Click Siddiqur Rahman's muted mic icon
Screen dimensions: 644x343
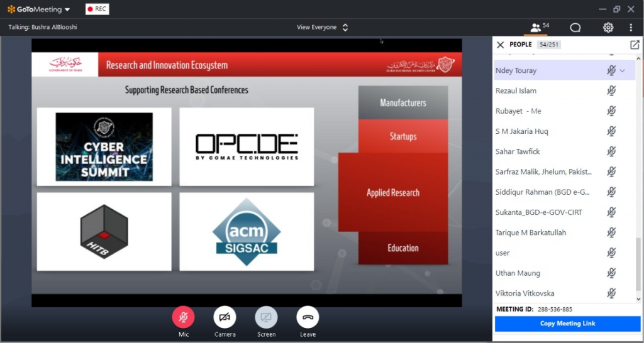(611, 192)
